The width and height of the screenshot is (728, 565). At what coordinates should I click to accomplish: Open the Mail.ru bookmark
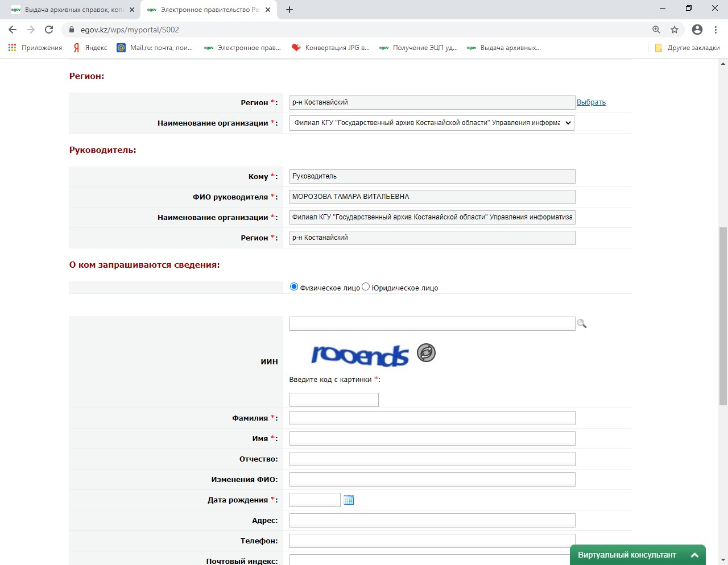(x=155, y=48)
